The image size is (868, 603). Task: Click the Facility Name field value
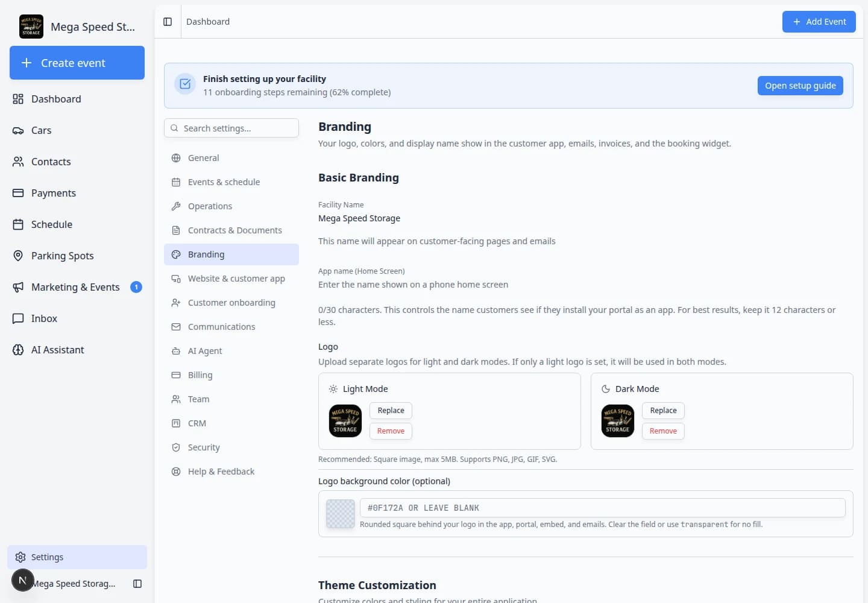[x=359, y=218]
